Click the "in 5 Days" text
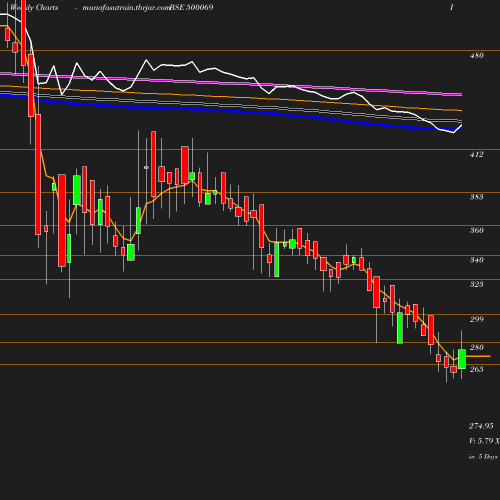The width and height of the screenshot is (500, 500). click(483, 457)
